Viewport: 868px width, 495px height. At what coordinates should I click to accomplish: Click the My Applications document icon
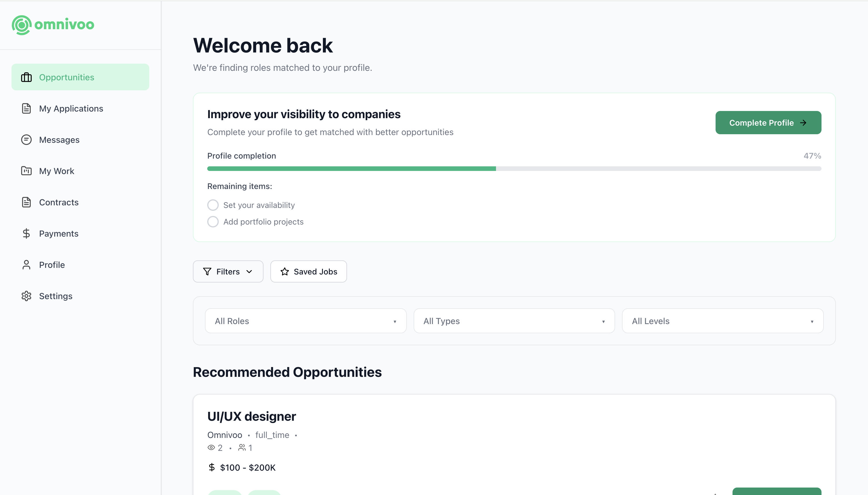click(26, 108)
